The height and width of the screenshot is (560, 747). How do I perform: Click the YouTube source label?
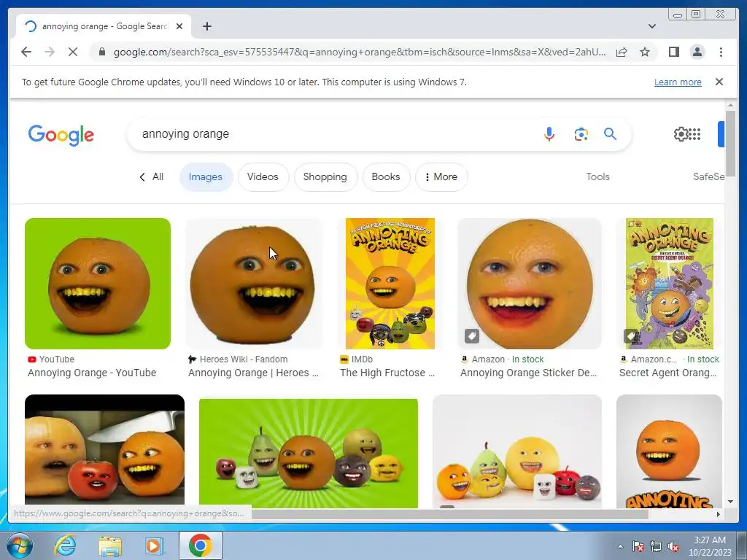click(57, 359)
